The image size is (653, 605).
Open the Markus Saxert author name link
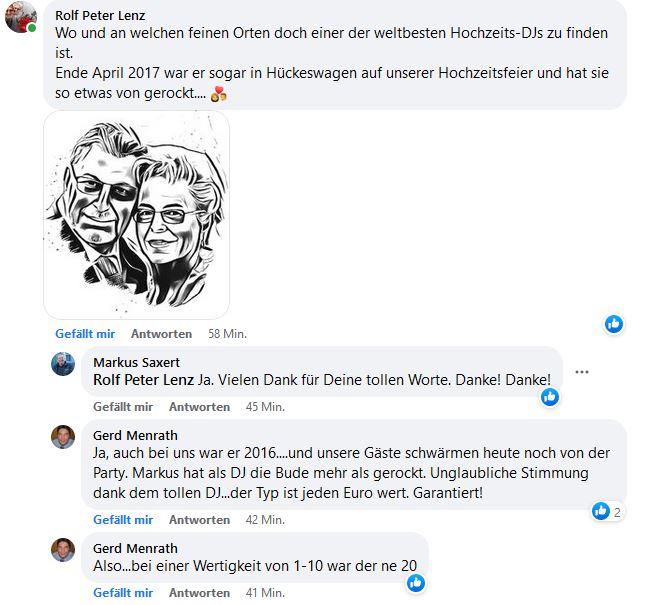[137, 362]
